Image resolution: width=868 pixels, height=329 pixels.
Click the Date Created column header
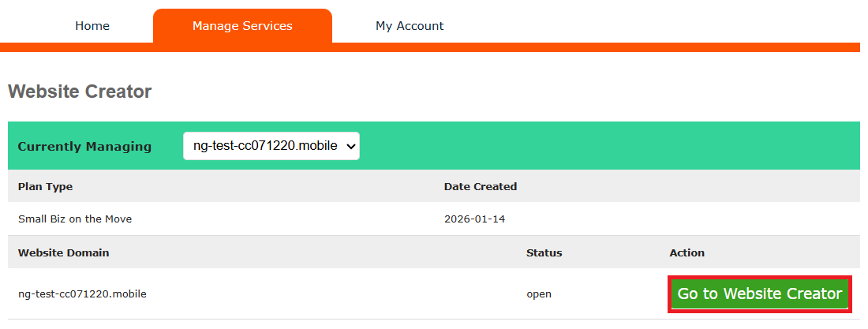click(481, 187)
